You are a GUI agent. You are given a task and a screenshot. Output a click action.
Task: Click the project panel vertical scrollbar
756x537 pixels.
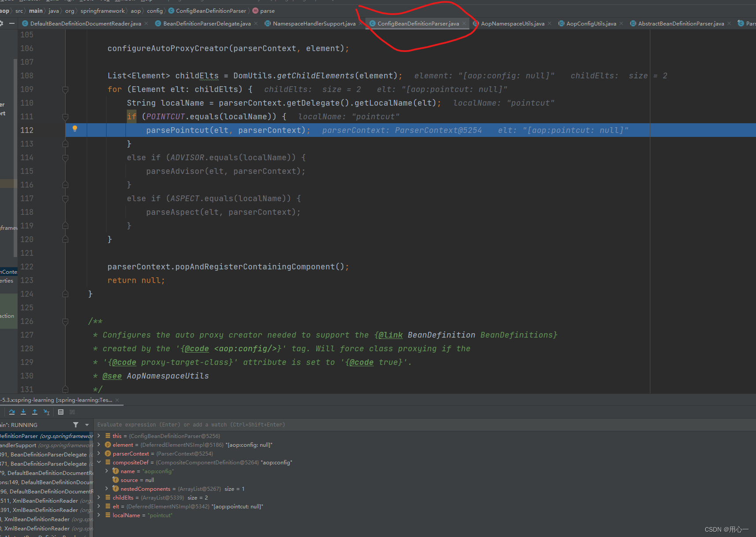point(15,158)
